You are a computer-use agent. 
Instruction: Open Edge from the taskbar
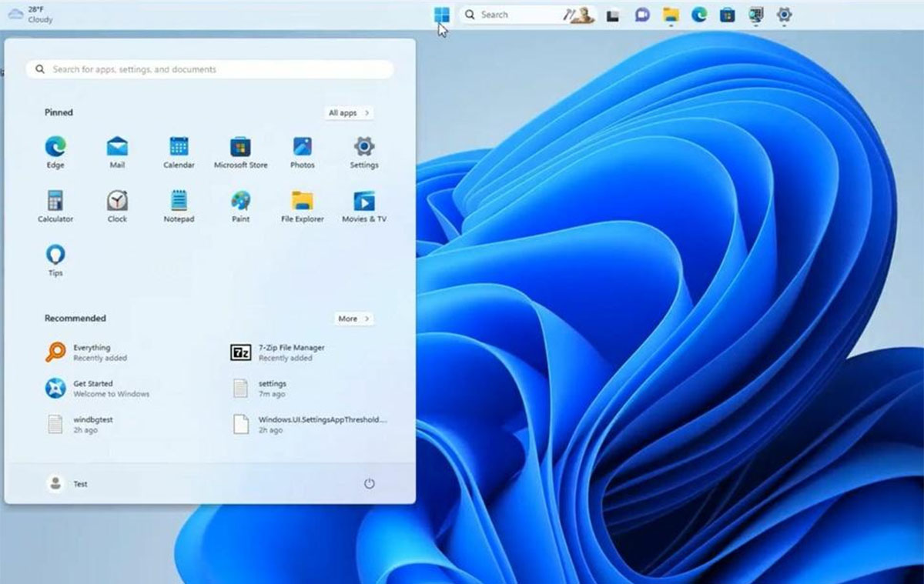pos(699,15)
